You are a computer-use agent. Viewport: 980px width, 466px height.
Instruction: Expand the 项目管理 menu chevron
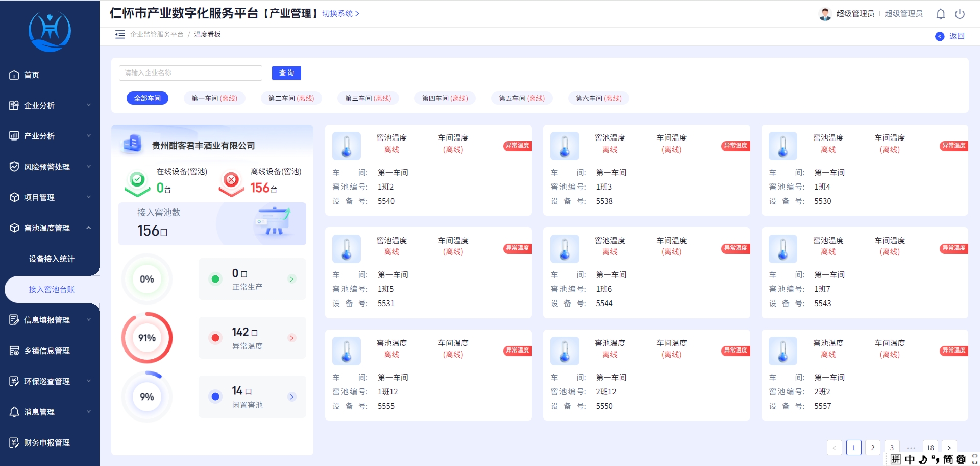[89, 197]
